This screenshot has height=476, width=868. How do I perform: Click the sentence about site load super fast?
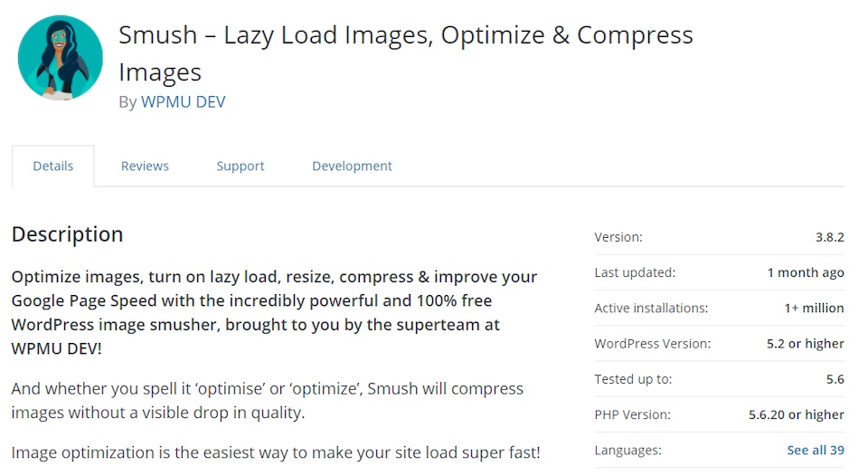276,452
